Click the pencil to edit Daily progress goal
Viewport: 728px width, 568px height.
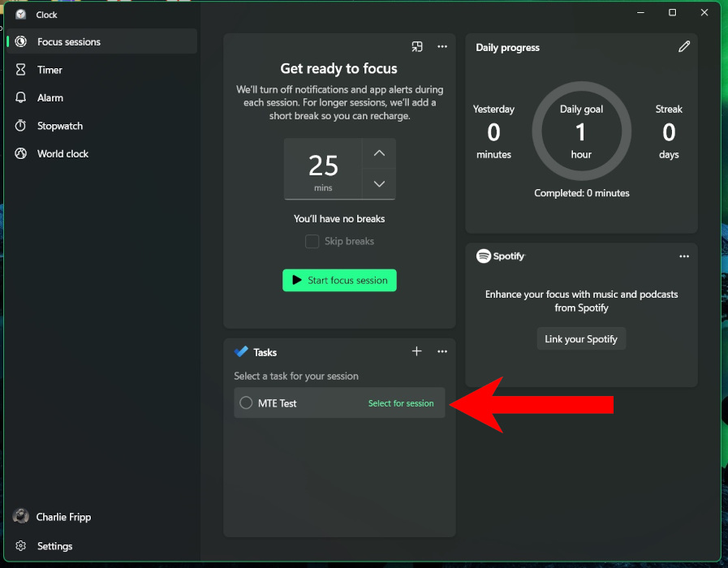pos(684,47)
